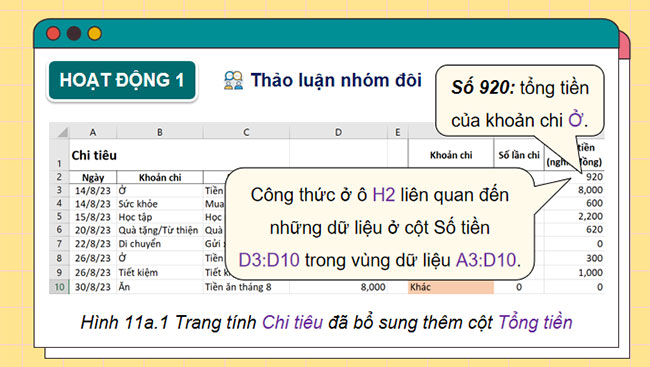Select column header C
Viewport: 650px width, 367px height.
246,132
